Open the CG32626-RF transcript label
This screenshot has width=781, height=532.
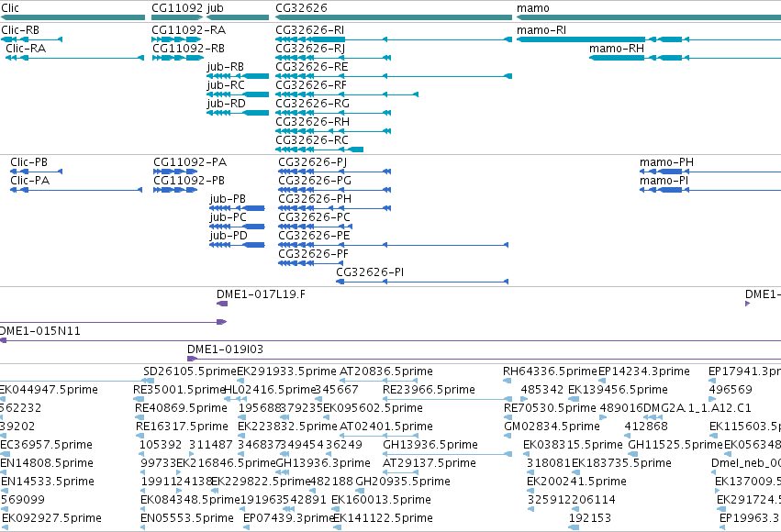point(311,85)
